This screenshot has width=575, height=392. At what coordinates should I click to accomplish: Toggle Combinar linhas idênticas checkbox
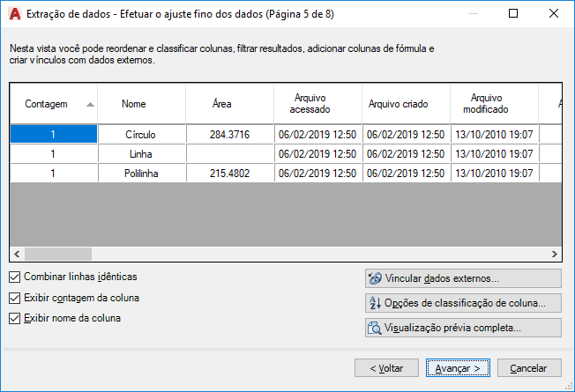coord(15,277)
